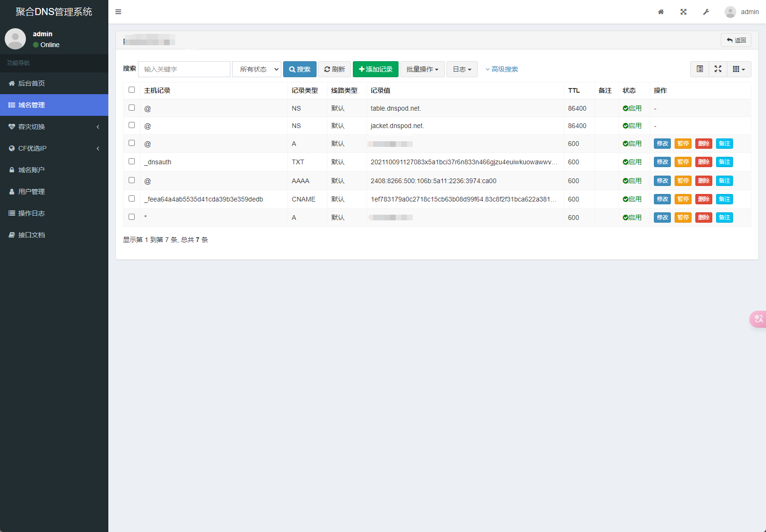
Task: Click the 返回 back button
Action: point(736,40)
